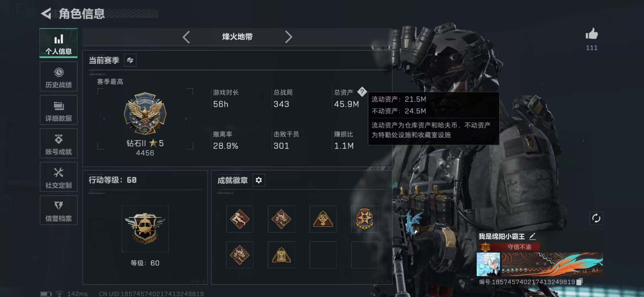Open 成就徽章 gear settings

pyautogui.click(x=259, y=180)
